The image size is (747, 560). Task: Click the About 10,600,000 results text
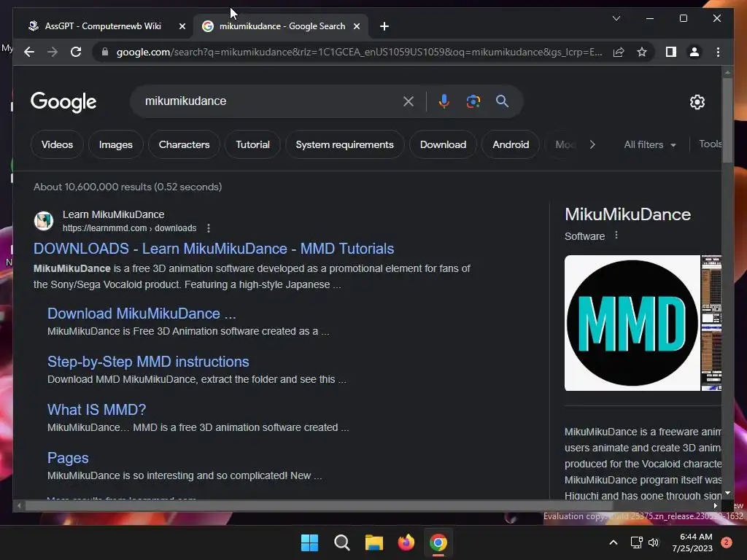128,187
